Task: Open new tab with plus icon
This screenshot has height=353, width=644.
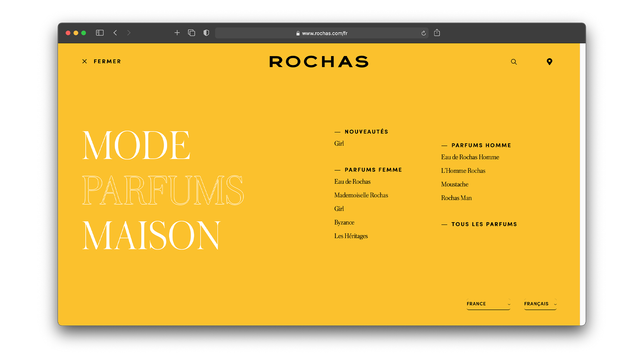Action: (x=177, y=33)
